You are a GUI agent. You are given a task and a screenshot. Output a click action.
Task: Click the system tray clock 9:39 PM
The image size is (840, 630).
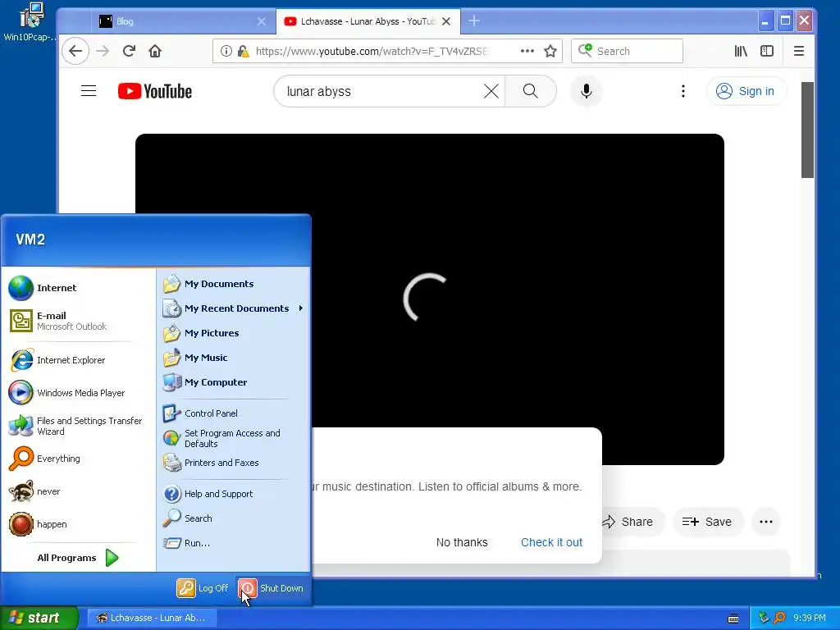[810, 618]
